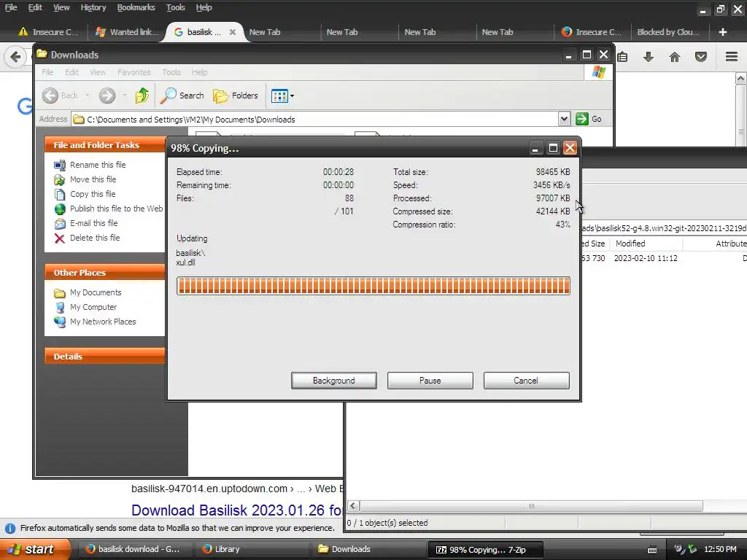Image resolution: width=747 pixels, height=560 pixels.
Task: Collapse the Other Places panel header
Action: (x=105, y=273)
